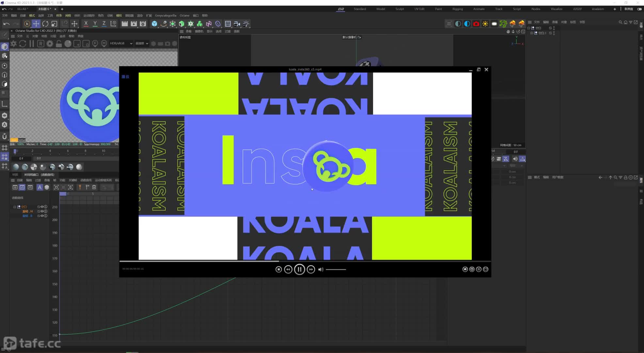Adjust the video player volume slider
The image size is (644, 353).
pyautogui.click(x=336, y=269)
